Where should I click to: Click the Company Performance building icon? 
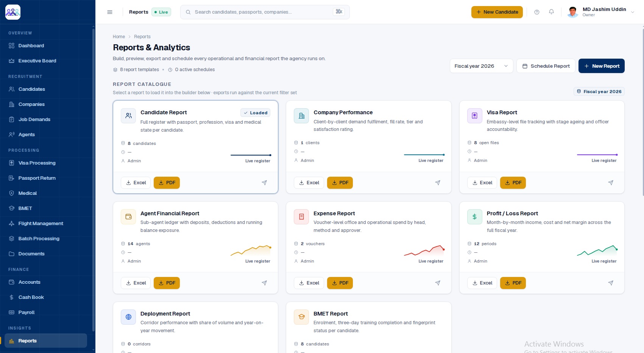point(301,116)
